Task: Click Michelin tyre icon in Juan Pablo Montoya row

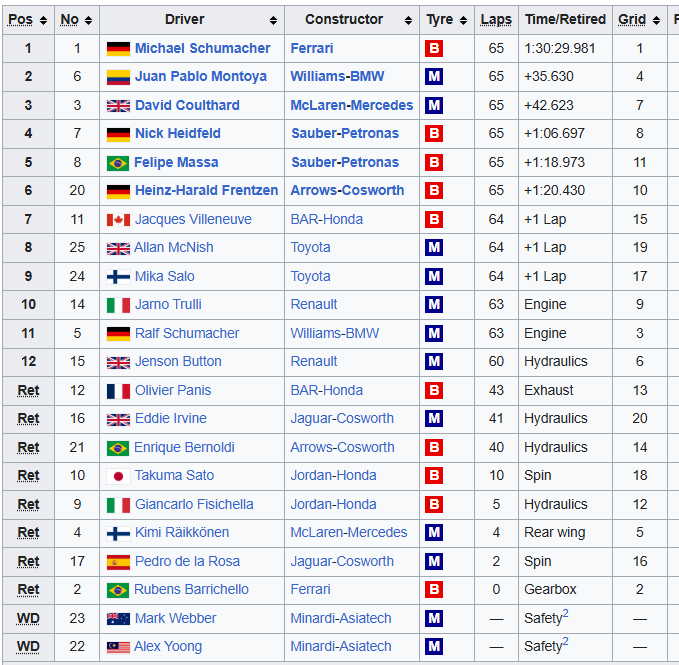Action: pos(434,77)
